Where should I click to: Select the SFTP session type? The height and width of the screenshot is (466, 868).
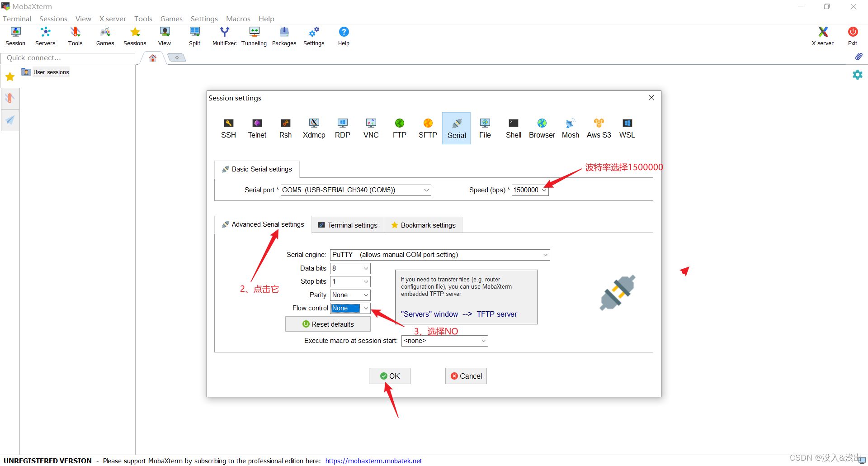pos(428,128)
